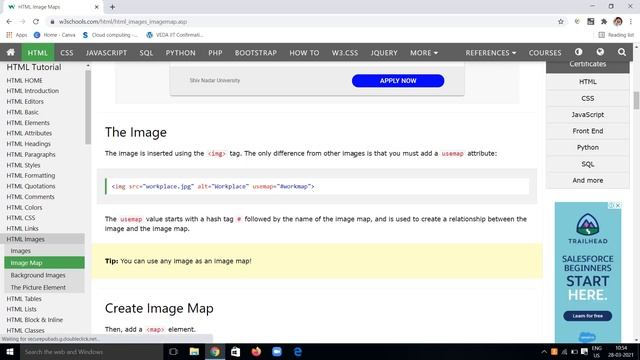This screenshot has width=640, height=360.
Task: Reload the page with refresh icon
Action: coord(36,22)
